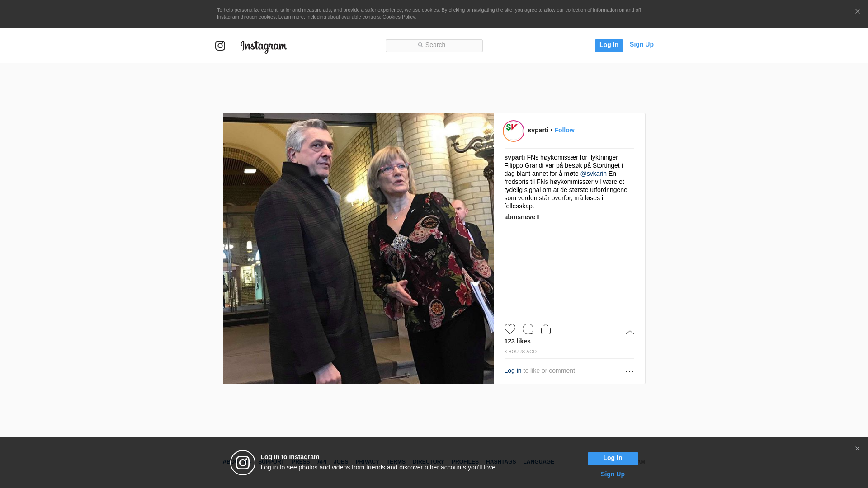Screen dimensions: 868x488
Task: Click Log in to like or comment
Action: (513, 371)
